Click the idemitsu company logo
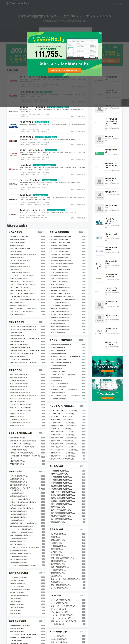This screenshot has height=644, width=129. pyautogui.click(x=13, y=169)
